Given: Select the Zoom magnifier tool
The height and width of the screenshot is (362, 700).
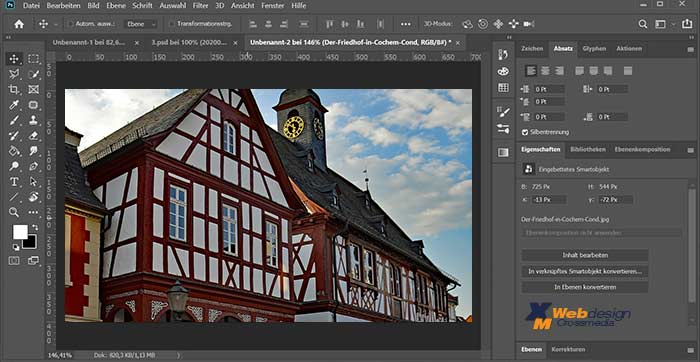Looking at the screenshot, I should coord(14,212).
